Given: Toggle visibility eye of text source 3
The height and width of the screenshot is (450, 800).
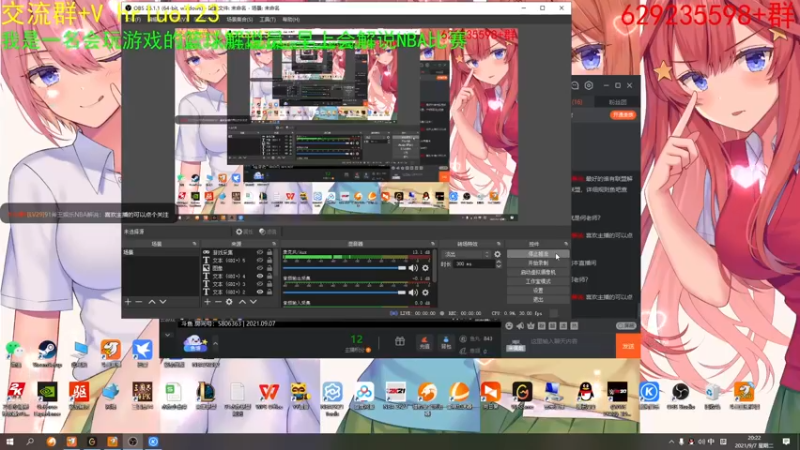Looking at the screenshot, I should [x=260, y=284].
